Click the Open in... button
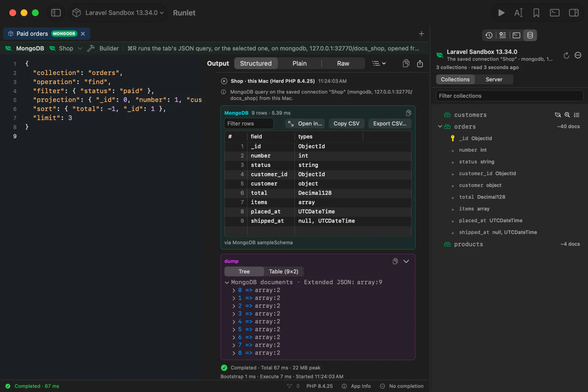This screenshot has width=588, height=392. (x=305, y=123)
